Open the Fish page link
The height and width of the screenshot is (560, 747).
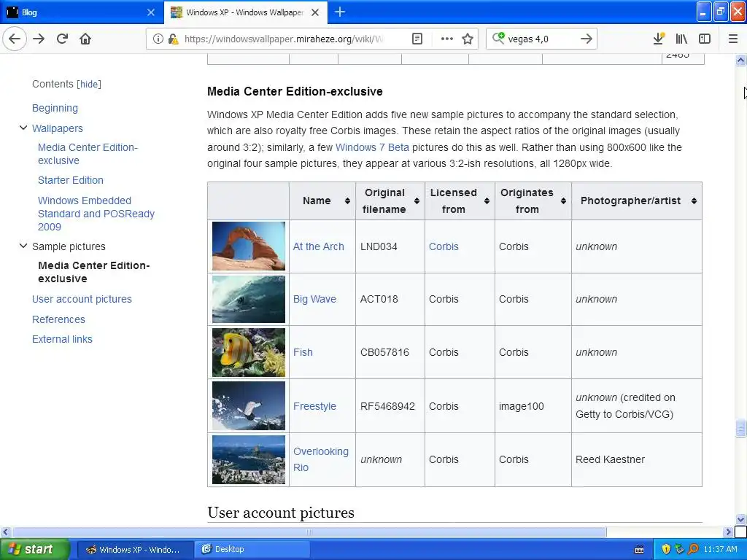tap(303, 352)
